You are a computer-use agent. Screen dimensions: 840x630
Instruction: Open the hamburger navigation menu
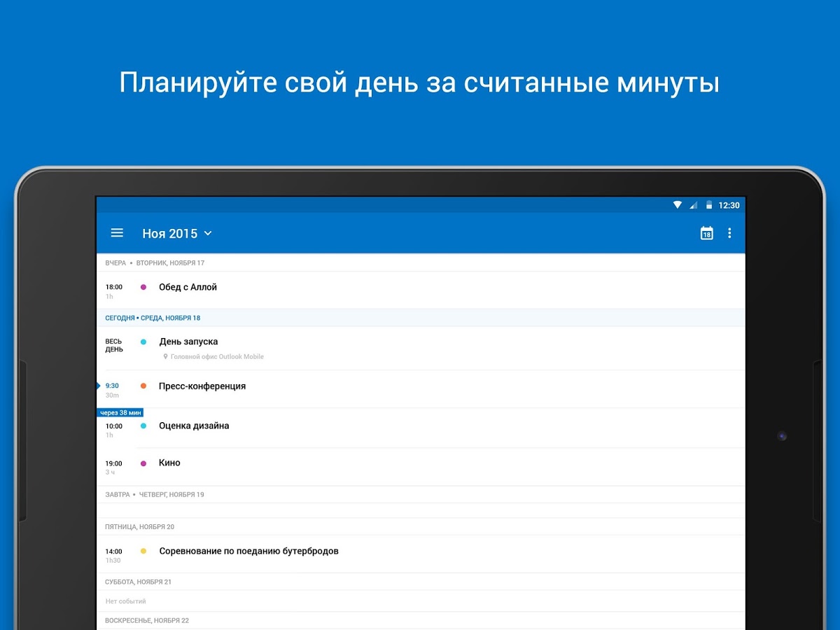(x=117, y=233)
